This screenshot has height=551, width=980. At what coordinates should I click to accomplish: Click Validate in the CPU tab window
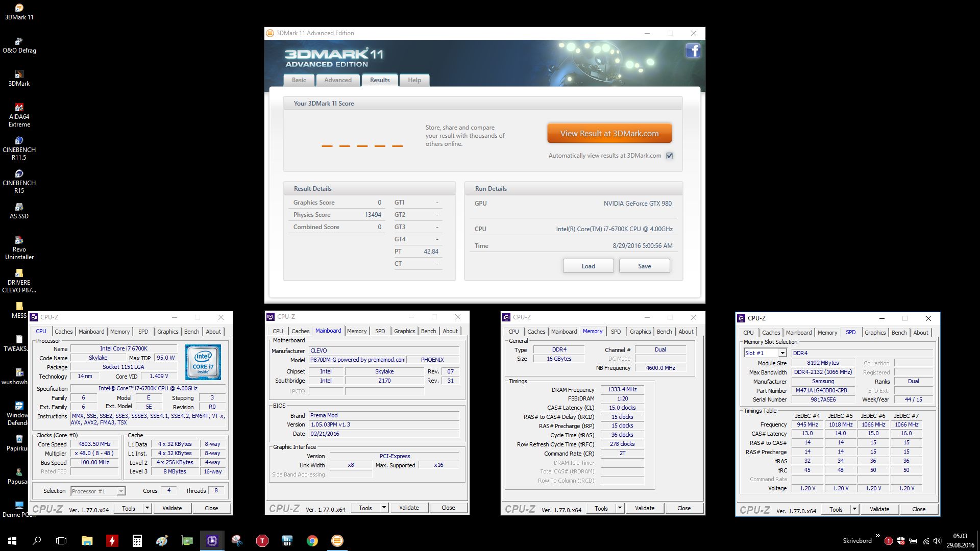(172, 508)
